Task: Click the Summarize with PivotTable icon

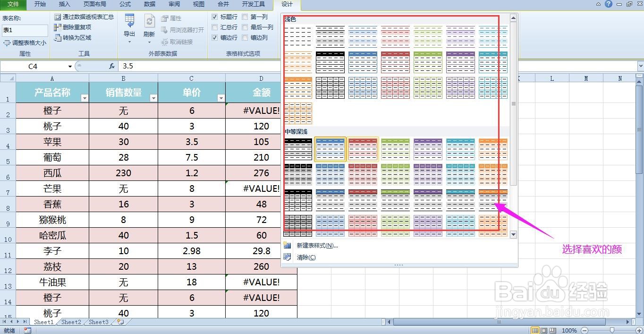Action: 58,17
